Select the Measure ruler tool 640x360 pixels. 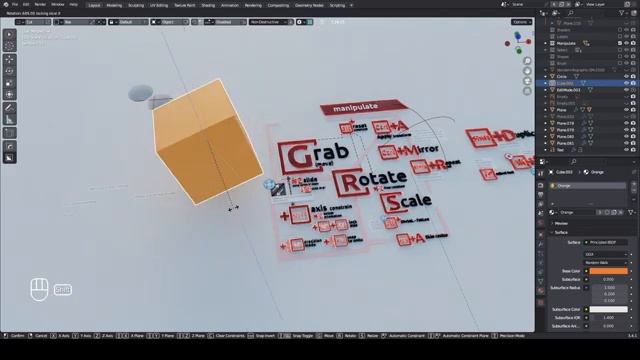pos(9,120)
